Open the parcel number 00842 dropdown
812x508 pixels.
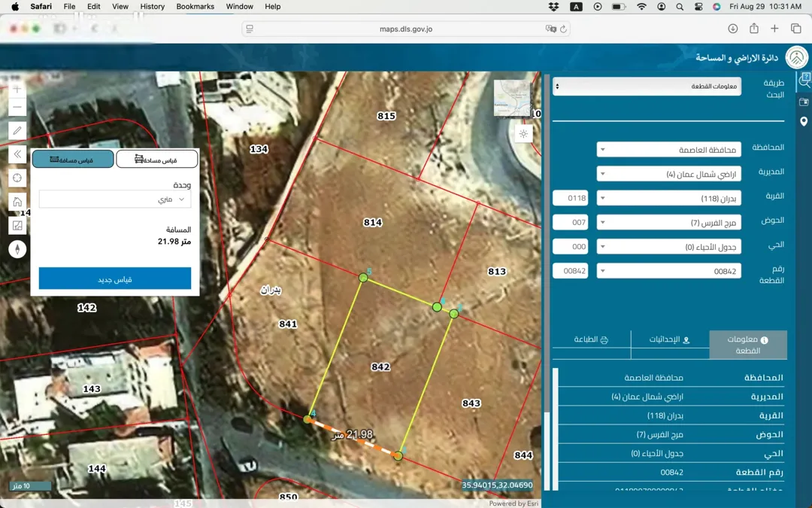[x=668, y=271]
